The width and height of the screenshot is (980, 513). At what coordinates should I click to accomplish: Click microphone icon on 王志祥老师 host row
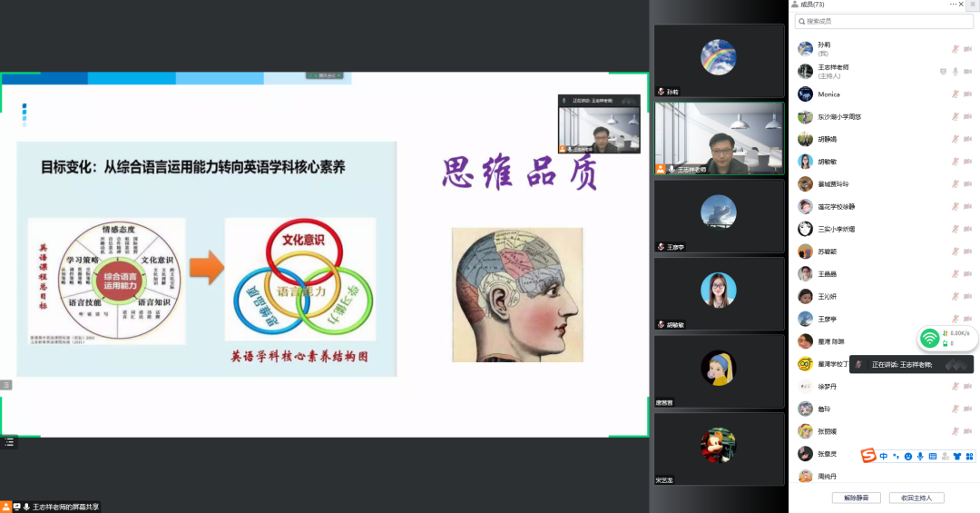[x=955, y=72]
